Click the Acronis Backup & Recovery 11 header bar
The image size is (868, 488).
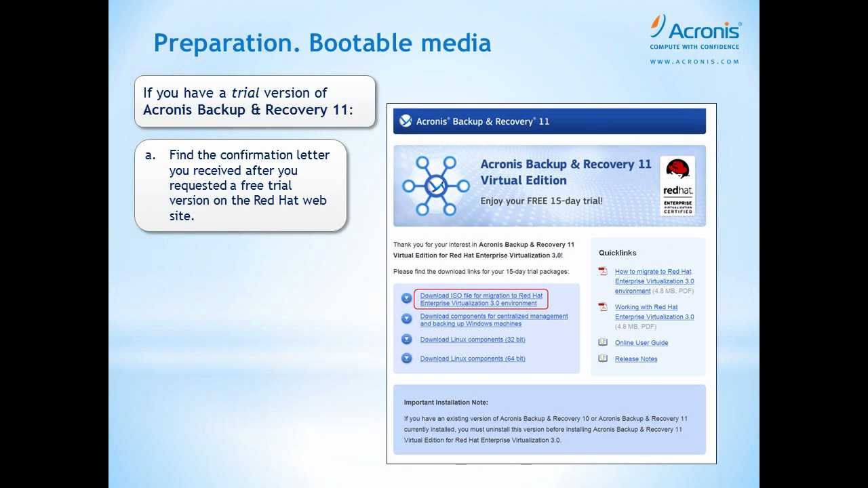(549, 121)
